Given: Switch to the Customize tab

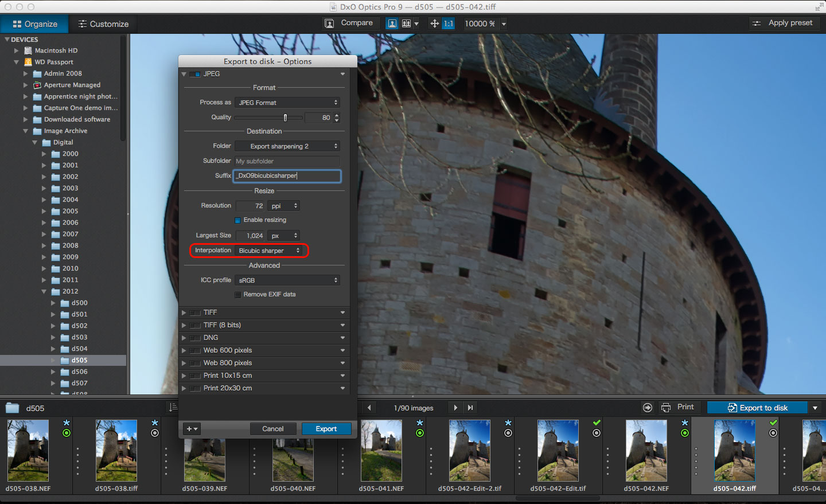Looking at the screenshot, I should [x=103, y=24].
